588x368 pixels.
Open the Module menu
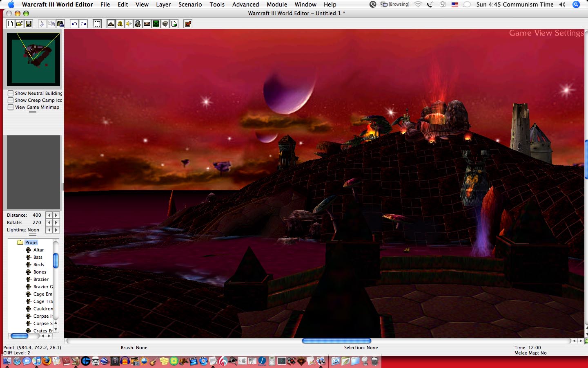[277, 4]
